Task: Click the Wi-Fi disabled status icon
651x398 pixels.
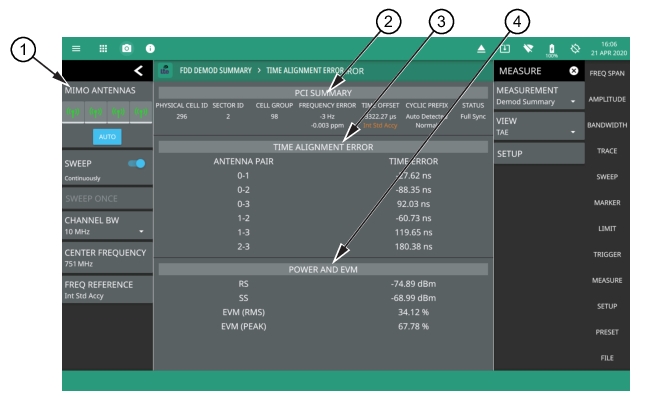Action: click(x=528, y=49)
